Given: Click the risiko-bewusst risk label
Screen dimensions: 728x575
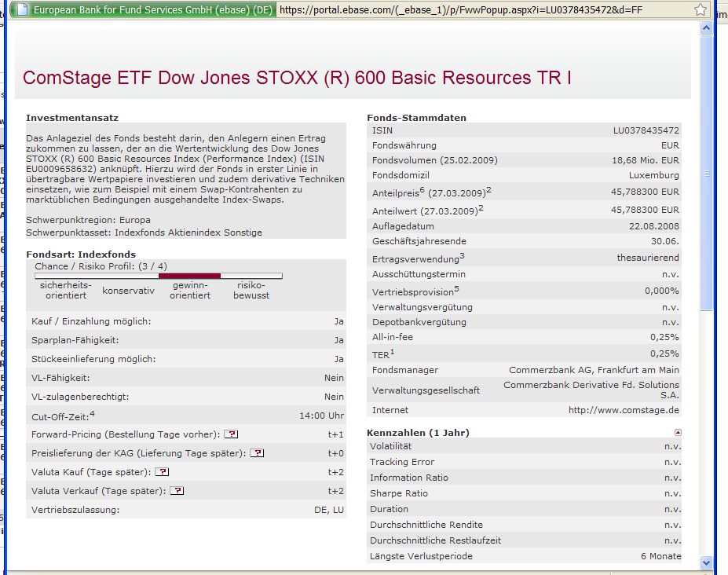Looking at the screenshot, I should click(251, 291).
